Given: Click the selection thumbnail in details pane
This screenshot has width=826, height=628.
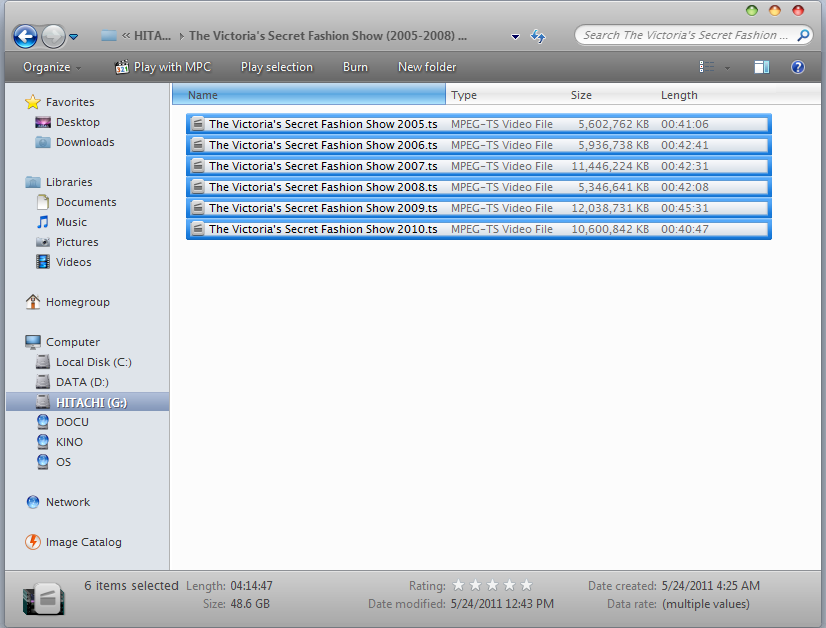Looking at the screenshot, I should (44, 598).
